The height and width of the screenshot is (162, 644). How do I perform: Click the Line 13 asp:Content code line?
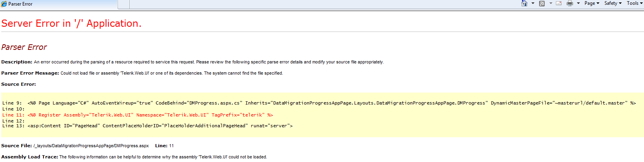(x=160, y=126)
